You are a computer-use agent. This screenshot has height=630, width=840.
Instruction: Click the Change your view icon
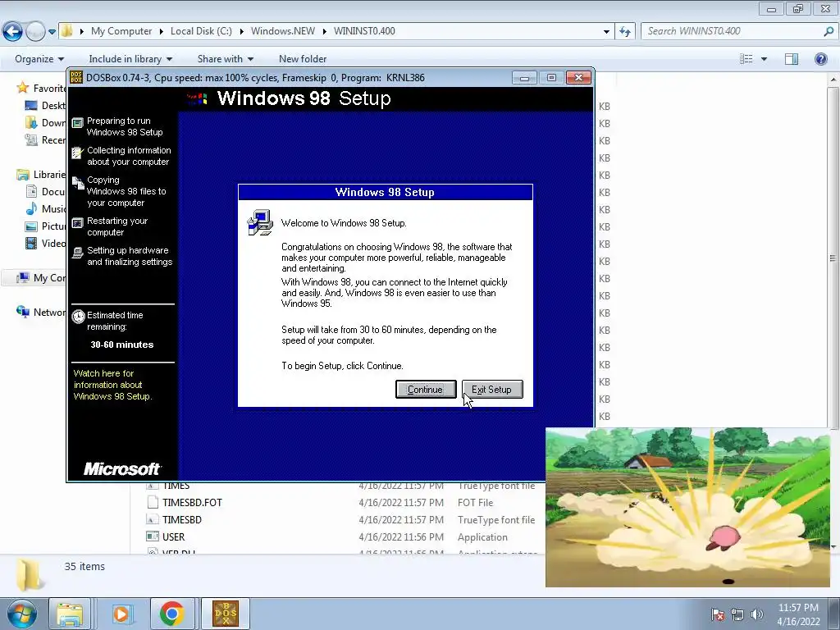[x=746, y=59]
